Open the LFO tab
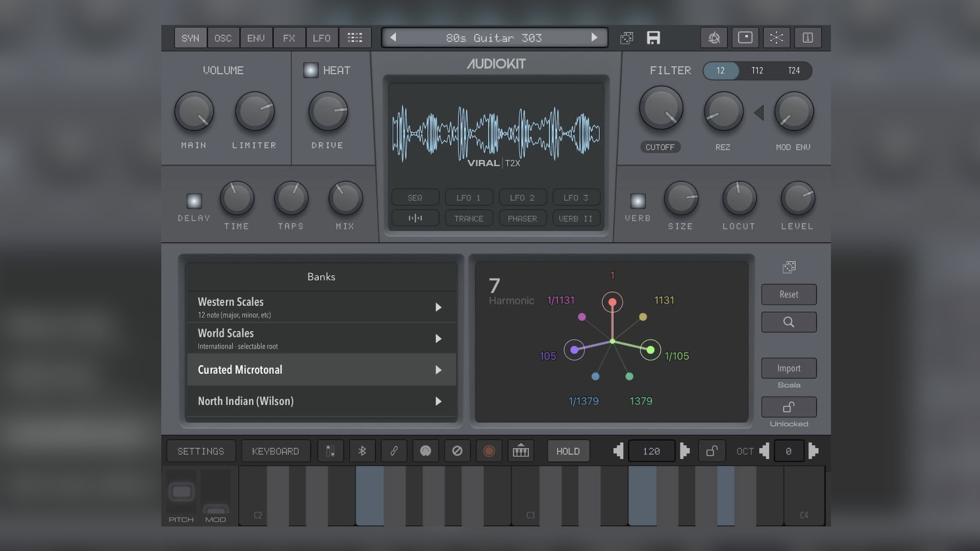Viewport: 980px width, 551px height. (x=322, y=38)
